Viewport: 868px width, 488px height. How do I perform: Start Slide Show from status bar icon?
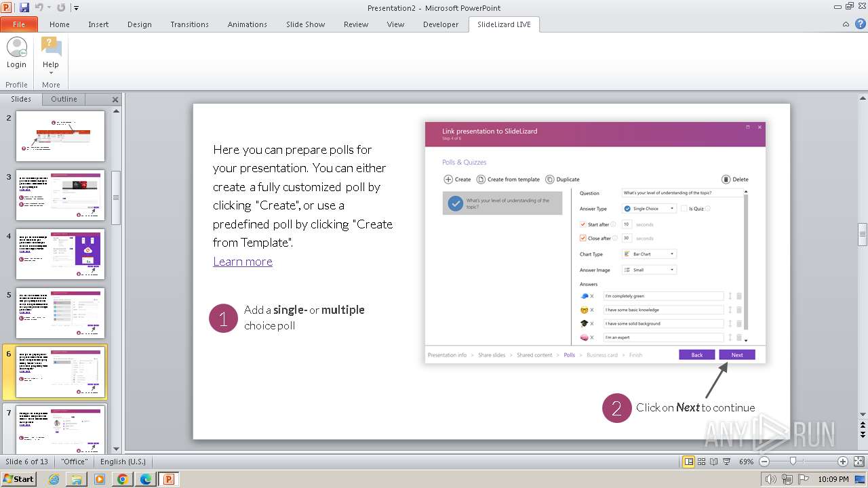point(726,462)
